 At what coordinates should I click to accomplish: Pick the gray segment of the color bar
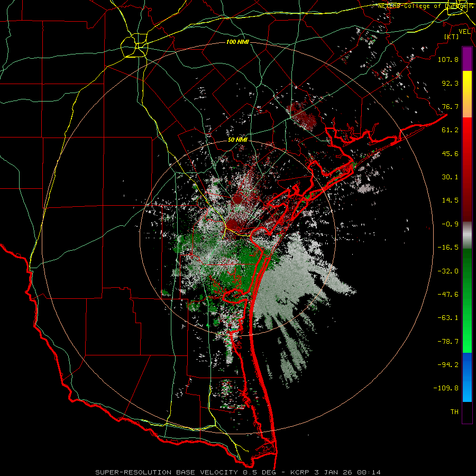(467, 234)
